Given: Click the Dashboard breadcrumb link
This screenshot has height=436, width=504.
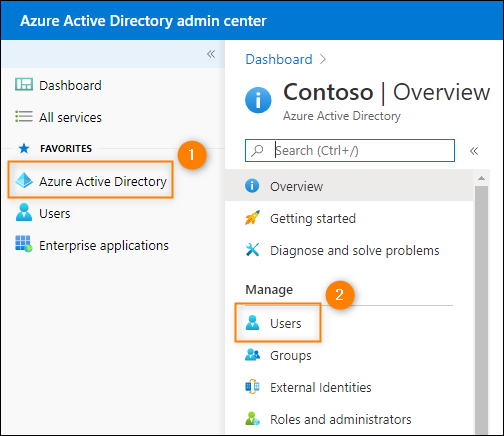Looking at the screenshot, I should pos(279,59).
